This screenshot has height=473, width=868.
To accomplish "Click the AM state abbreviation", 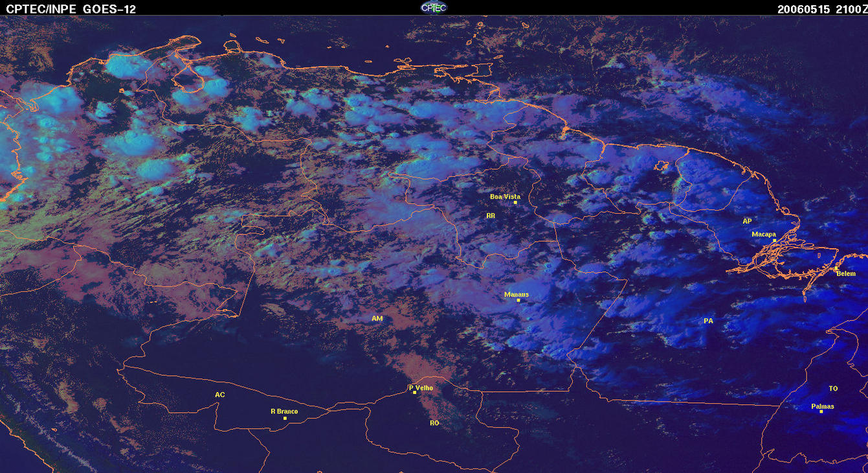I will point(377,318).
